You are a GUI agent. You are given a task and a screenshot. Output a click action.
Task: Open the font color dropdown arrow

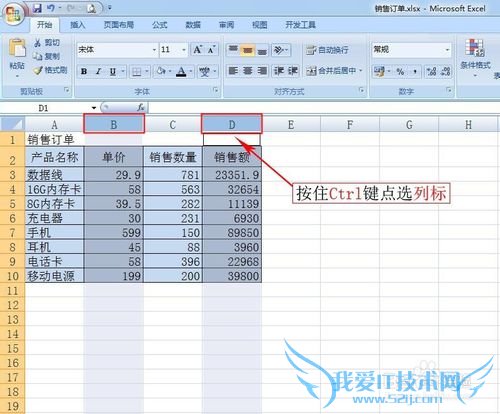(191, 71)
